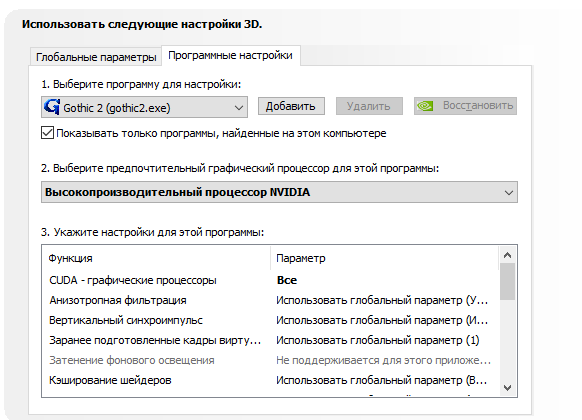Click the settings list scrollbar thumb
This screenshot has height=420, width=582.
[x=507, y=282]
